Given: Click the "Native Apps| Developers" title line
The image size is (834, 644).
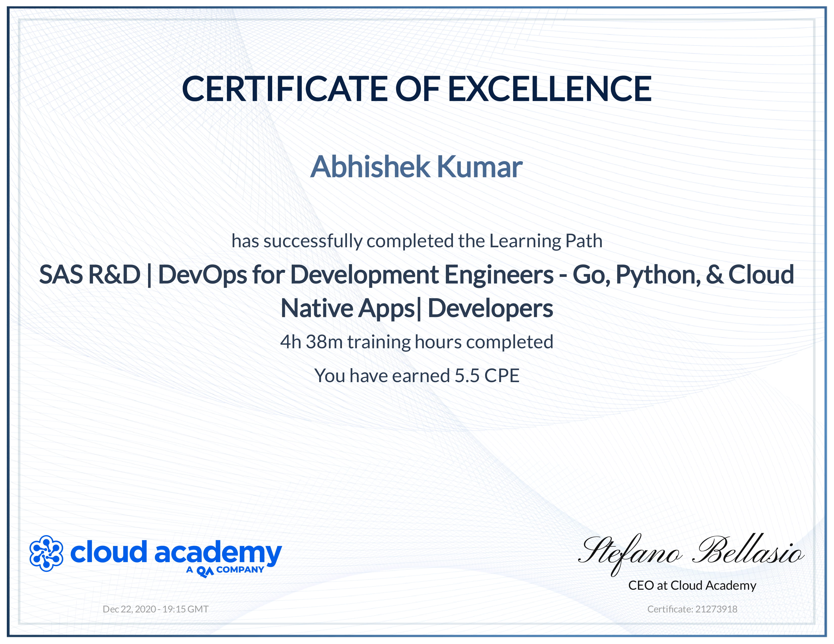Looking at the screenshot, I should (416, 308).
